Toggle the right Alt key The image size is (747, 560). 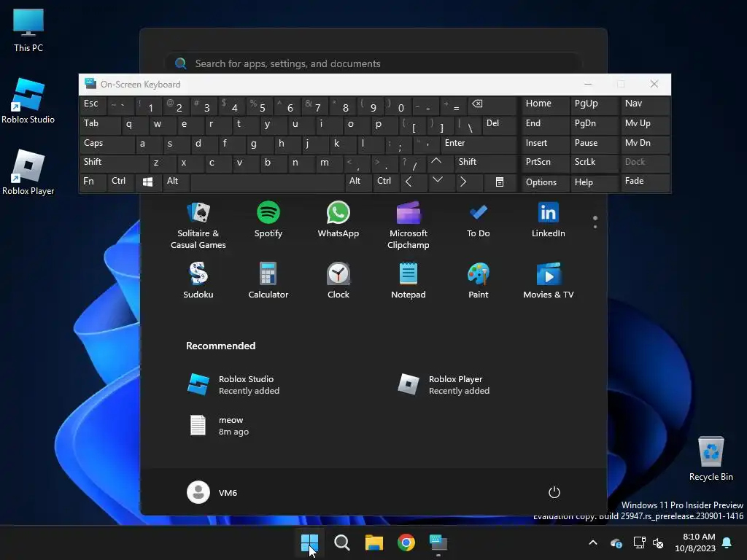pos(357,182)
